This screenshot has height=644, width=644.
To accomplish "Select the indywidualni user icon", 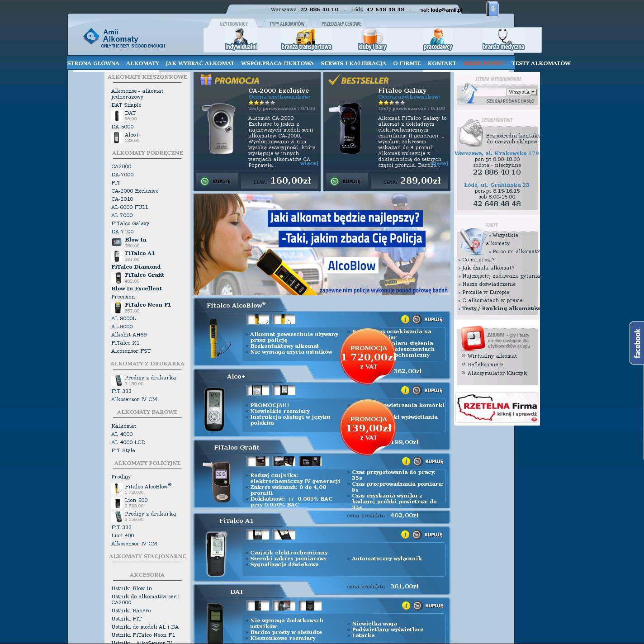I will pyautogui.click(x=241, y=39).
